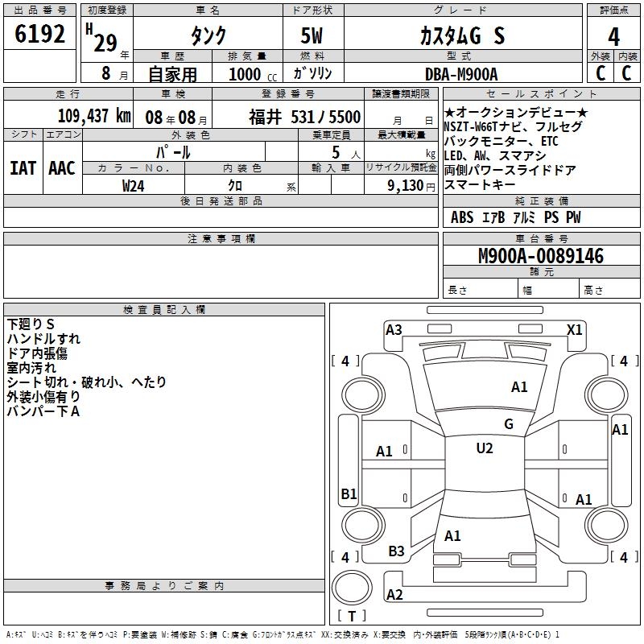
Task: Select the B1 damage marker
Action: click(349, 494)
